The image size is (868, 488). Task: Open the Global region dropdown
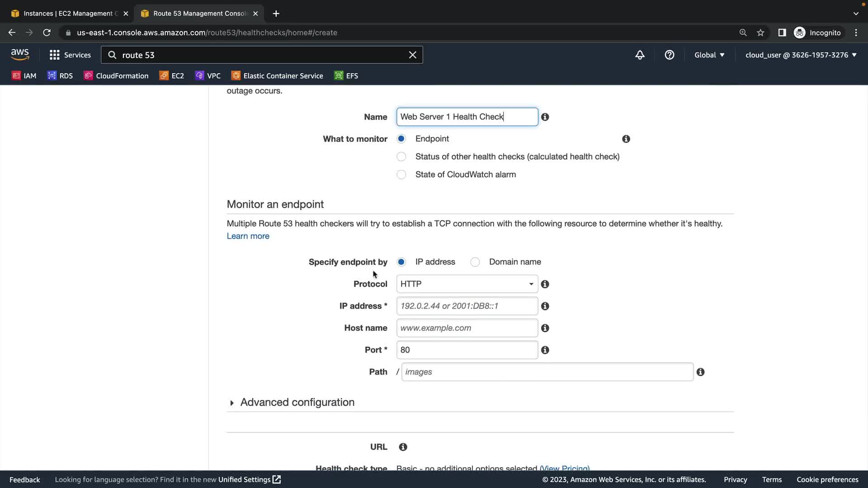[709, 55]
